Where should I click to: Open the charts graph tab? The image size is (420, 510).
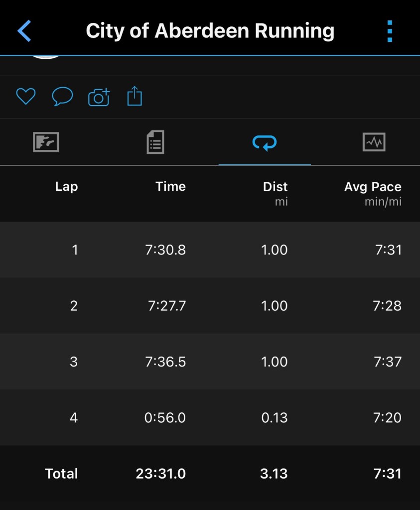pyautogui.click(x=374, y=142)
